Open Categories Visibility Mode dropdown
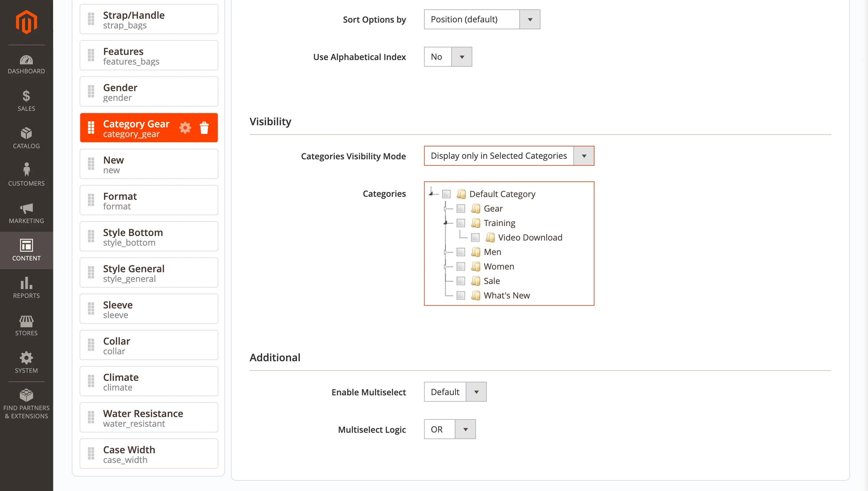The width and height of the screenshot is (868, 491). pos(509,156)
